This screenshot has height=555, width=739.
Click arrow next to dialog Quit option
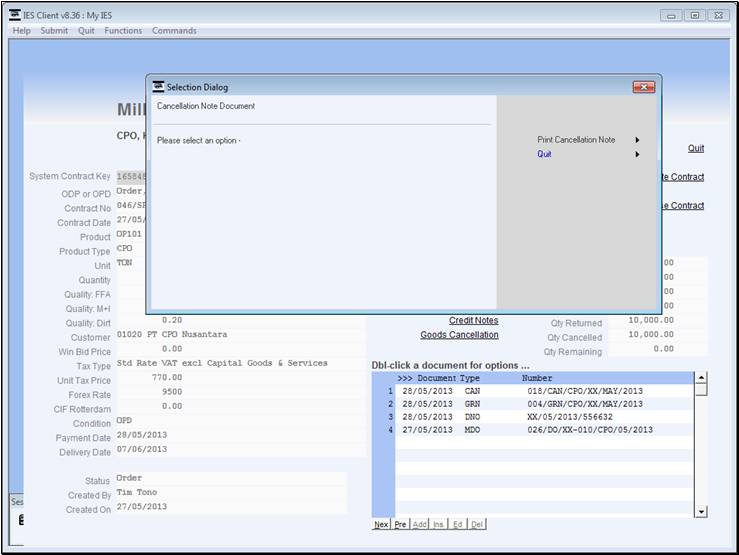pos(637,154)
